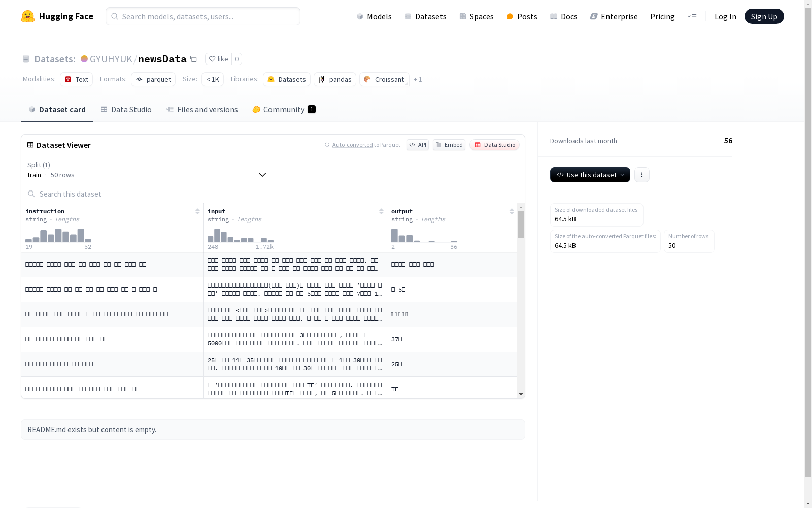Screen dimensions: 812x508
Task: Select the < 1K size tag
Action: tap(213, 79)
